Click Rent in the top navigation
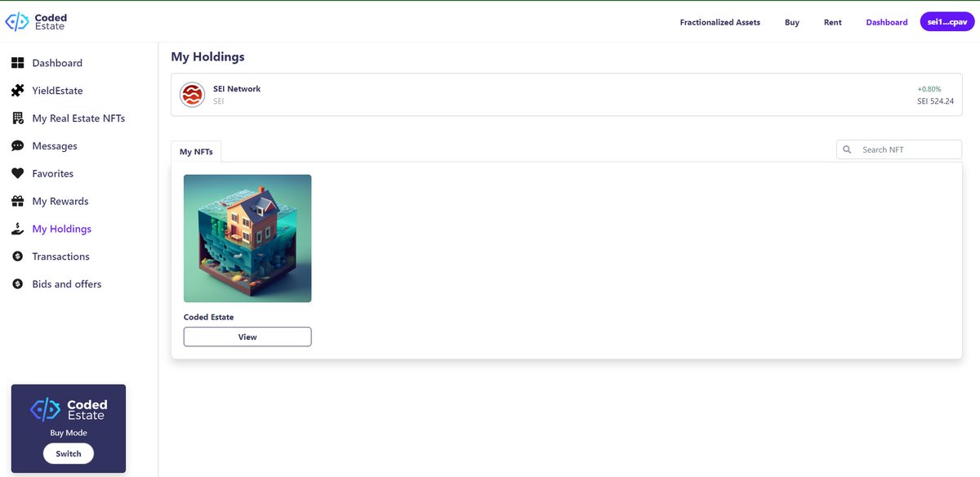 833,22
